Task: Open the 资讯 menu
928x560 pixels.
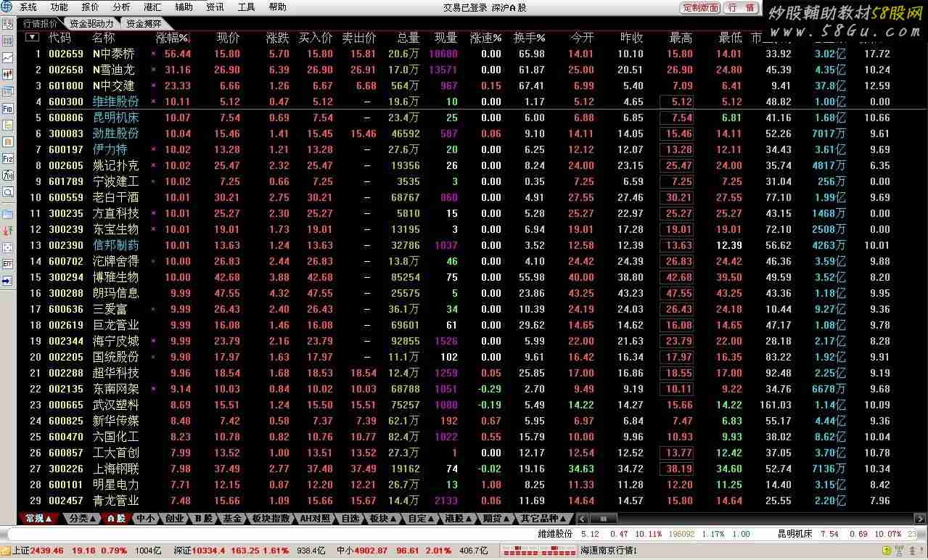Action: pos(215,7)
